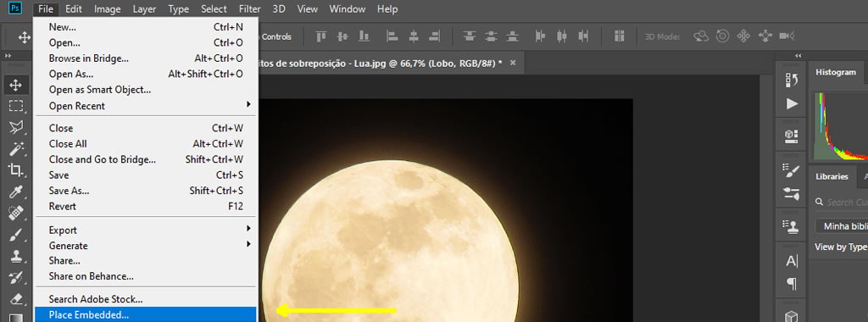Align bottom edges in the options bar
868x322 pixels.
pyautogui.click(x=364, y=36)
